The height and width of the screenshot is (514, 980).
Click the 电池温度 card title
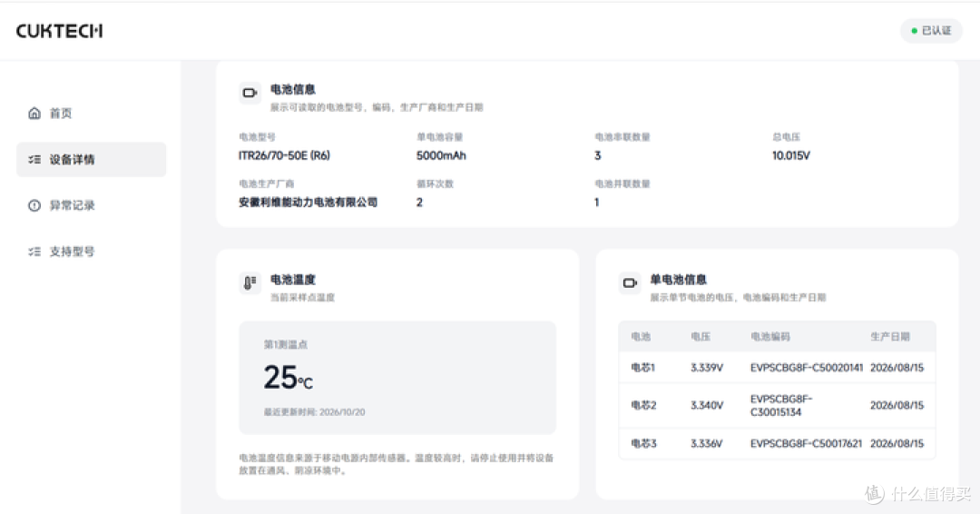click(x=292, y=280)
